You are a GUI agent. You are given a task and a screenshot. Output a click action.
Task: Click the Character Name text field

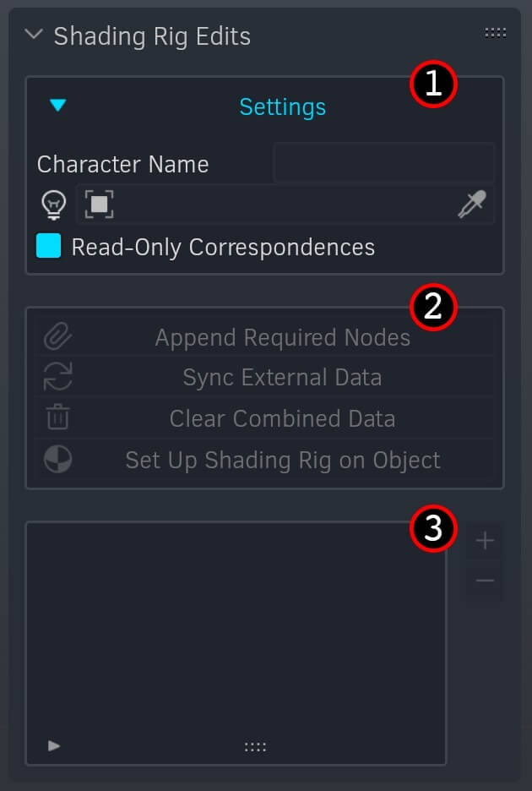(383, 163)
